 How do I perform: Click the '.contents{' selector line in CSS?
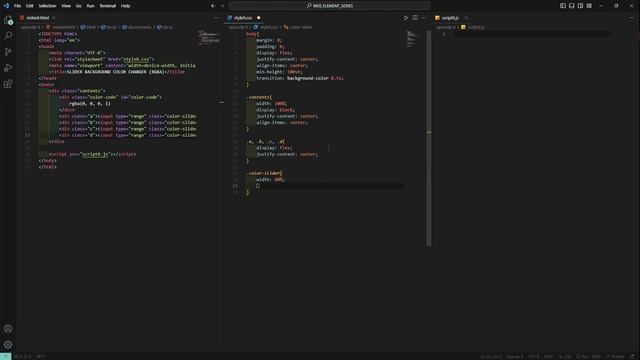[x=259, y=97]
